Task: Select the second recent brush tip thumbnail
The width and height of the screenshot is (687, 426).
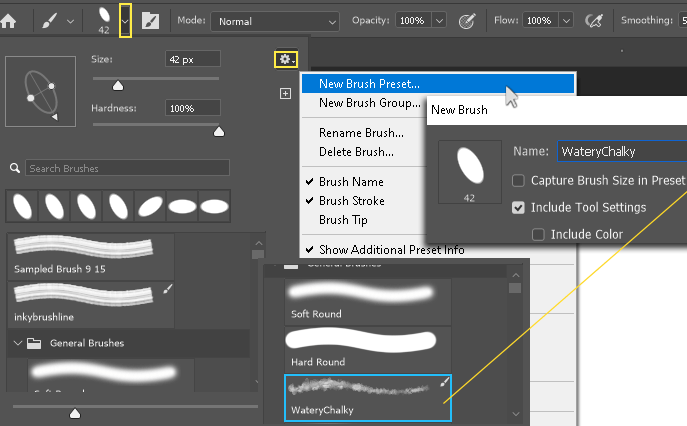Action: (54, 206)
